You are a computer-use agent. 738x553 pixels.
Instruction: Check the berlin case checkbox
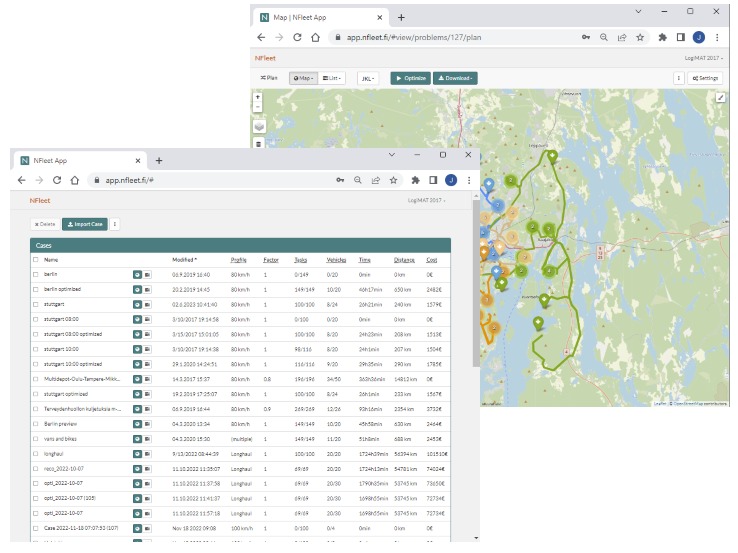click(x=35, y=274)
